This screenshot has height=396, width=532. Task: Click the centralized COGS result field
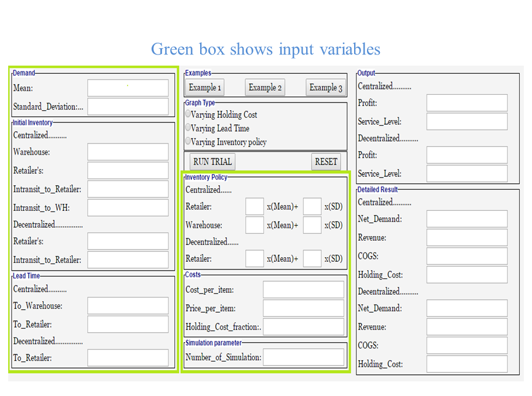[467, 256]
